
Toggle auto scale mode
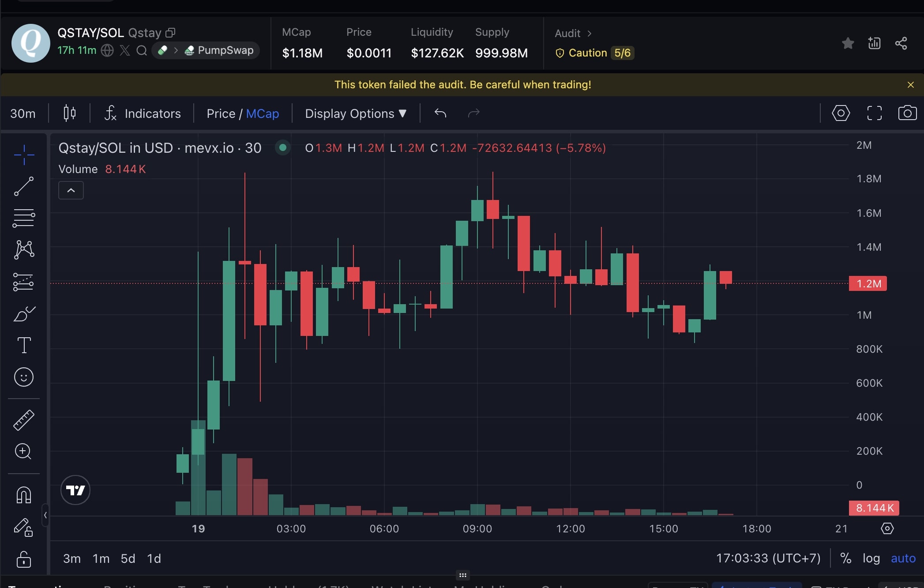pyautogui.click(x=903, y=558)
